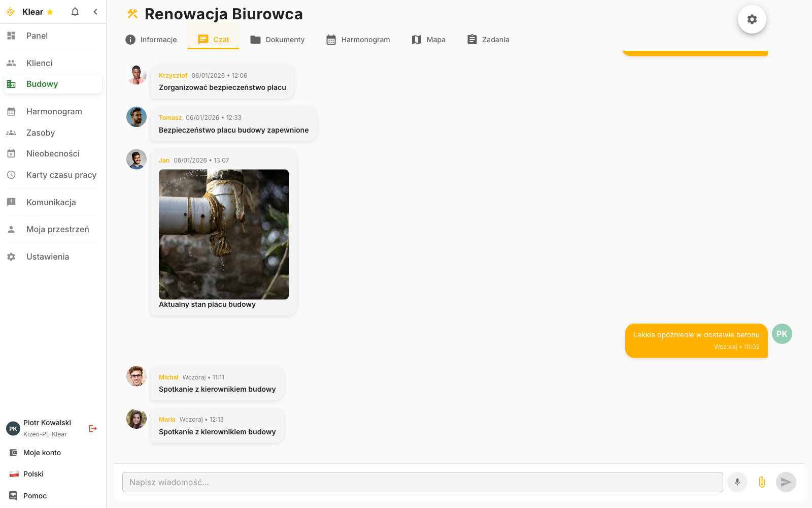Viewport: 812px width, 508px height.
Task: Open Nieobecności from the sidebar
Action: [53, 153]
